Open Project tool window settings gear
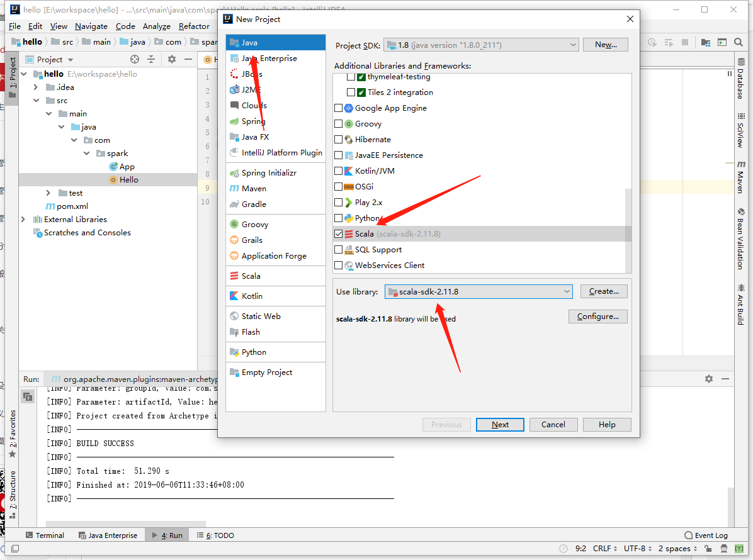Screen dimensions: 753x560 point(171,59)
